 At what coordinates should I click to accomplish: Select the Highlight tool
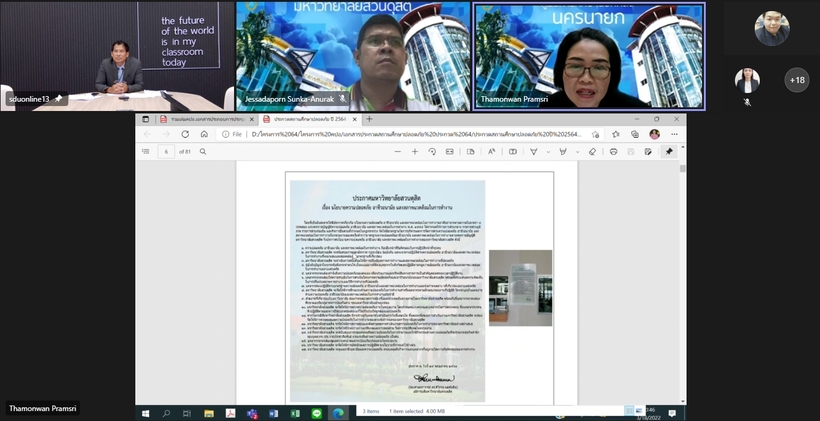point(563,152)
